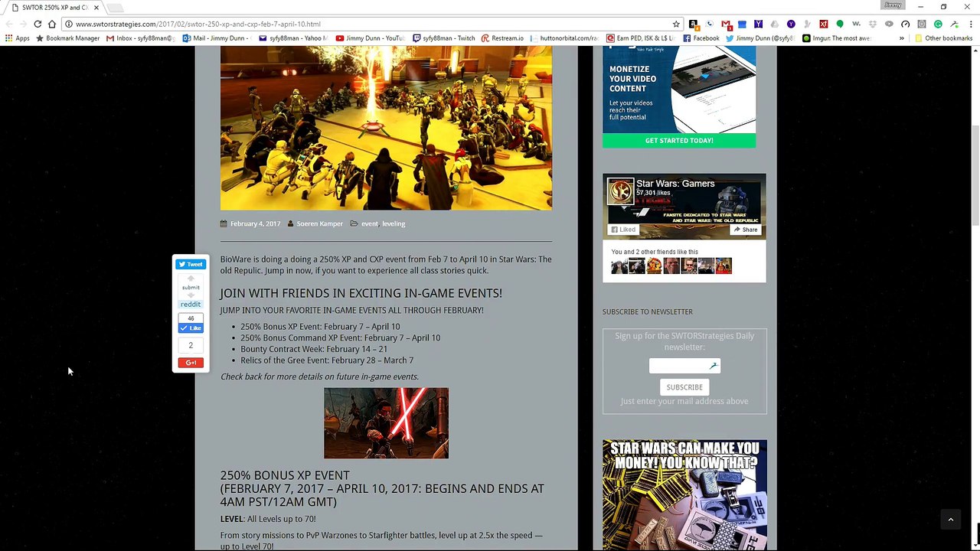
Task: Go to the browser home page icon
Action: [52, 24]
